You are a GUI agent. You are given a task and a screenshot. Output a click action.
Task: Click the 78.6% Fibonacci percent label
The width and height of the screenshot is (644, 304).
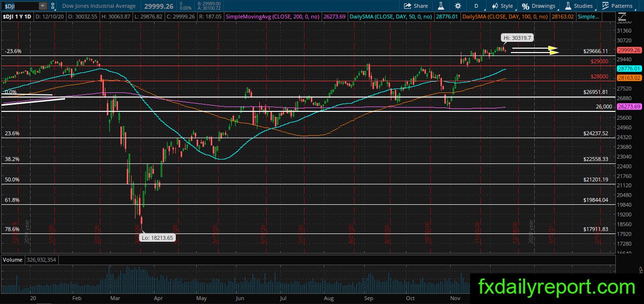[12, 229]
